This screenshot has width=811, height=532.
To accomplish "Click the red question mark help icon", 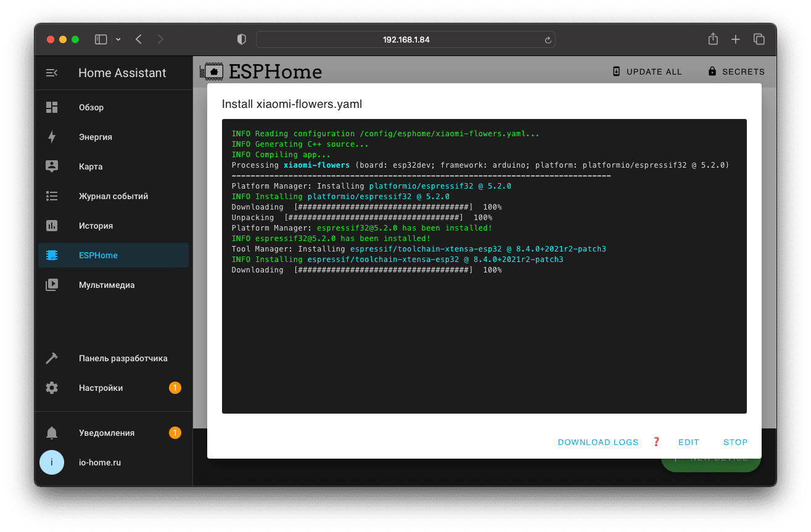I will [656, 442].
